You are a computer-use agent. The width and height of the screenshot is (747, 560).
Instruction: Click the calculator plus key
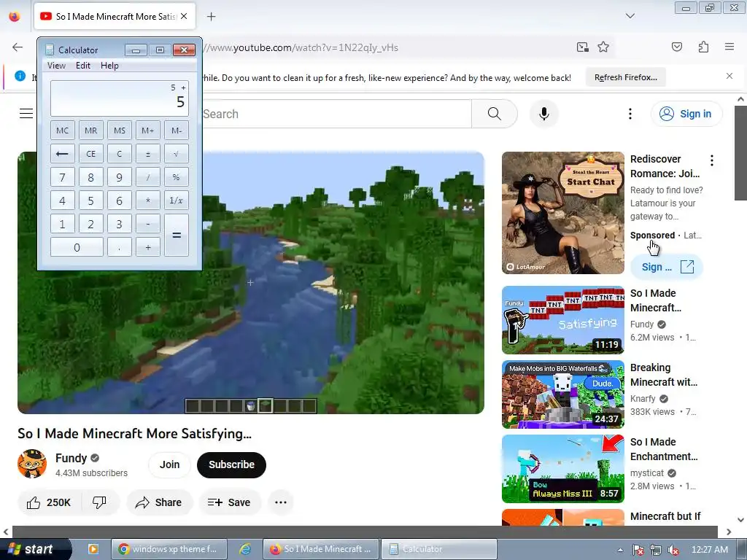click(x=147, y=247)
